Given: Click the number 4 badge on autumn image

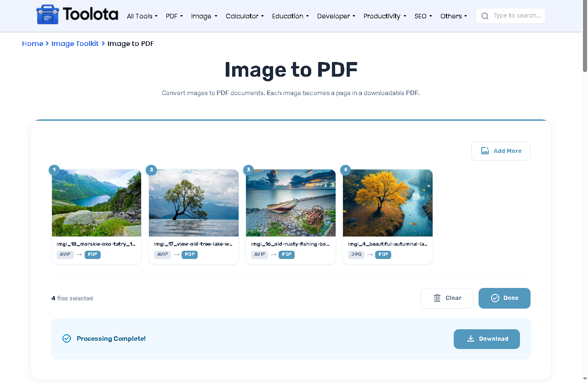Looking at the screenshot, I should [345, 170].
